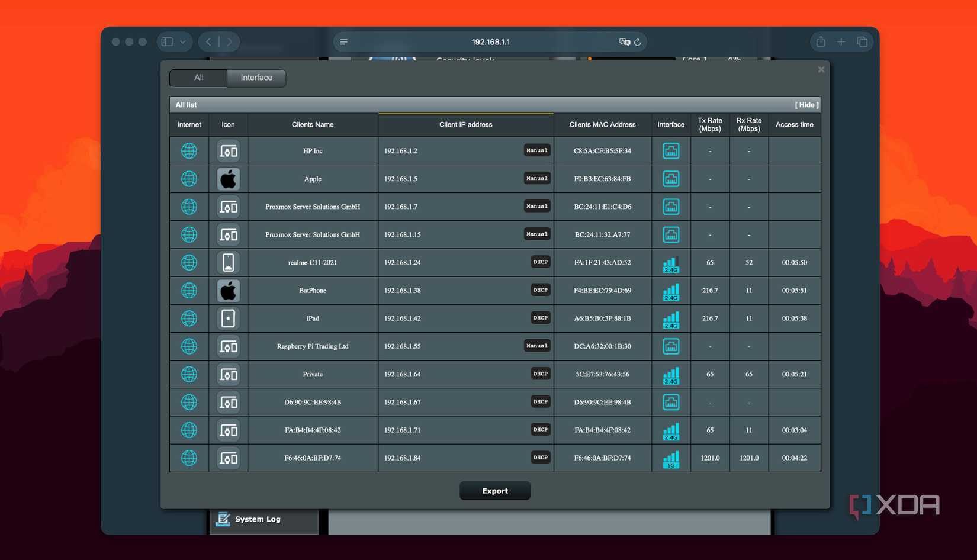Close the client list dialog
The image size is (977, 560).
[821, 69]
